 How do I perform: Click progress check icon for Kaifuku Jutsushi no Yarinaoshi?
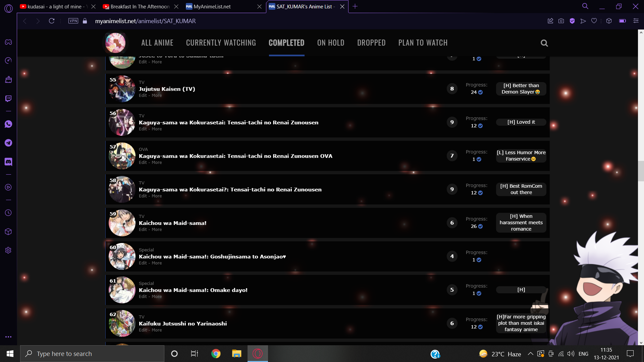click(480, 327)
